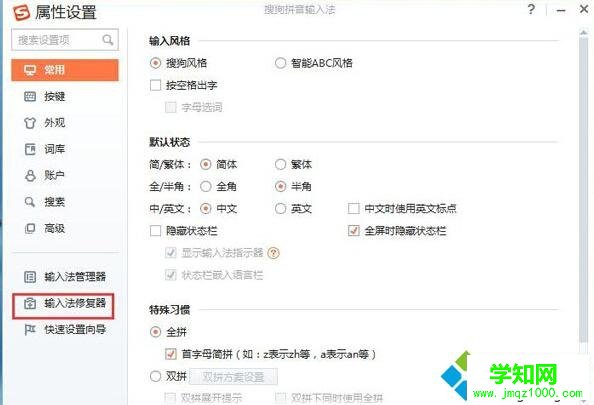Toggle 双拼下同时使用全拼 checkbox
This screenshot has width=594, height=405.
(280, 398)
